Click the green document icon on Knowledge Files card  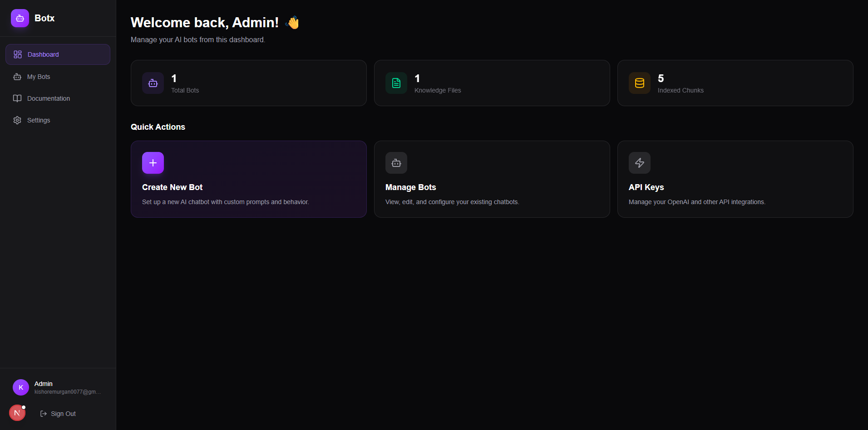(x=396, y=83)
